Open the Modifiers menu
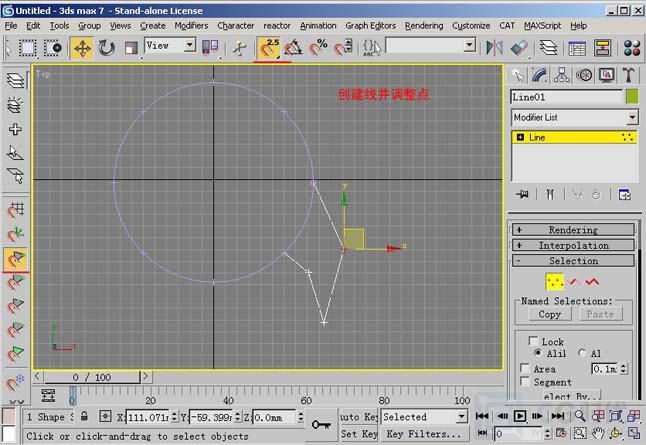The image size is (646, 445). click(191, 26)
